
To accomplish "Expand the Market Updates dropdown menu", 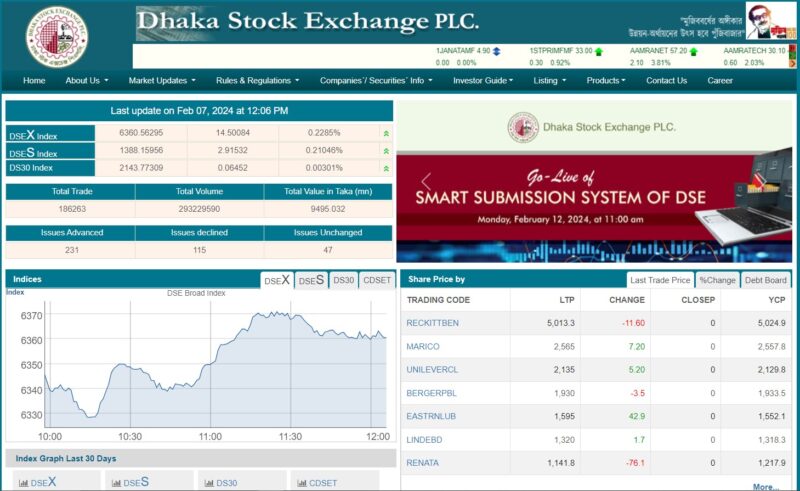I will click(162, 81).
